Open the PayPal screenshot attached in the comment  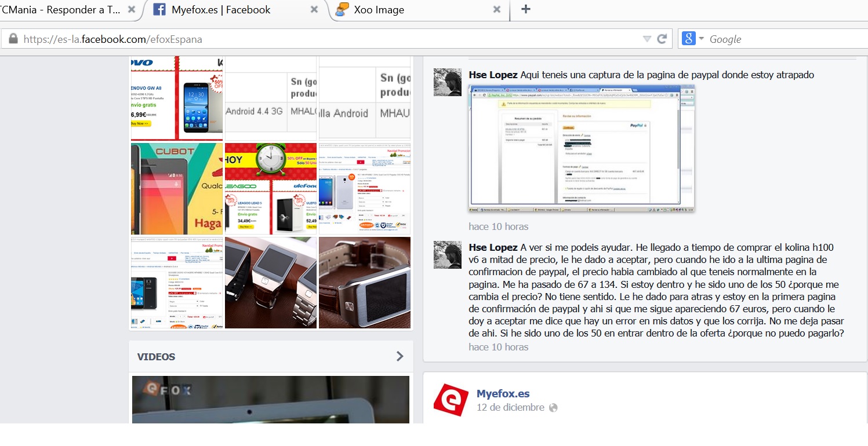point(581,148)
